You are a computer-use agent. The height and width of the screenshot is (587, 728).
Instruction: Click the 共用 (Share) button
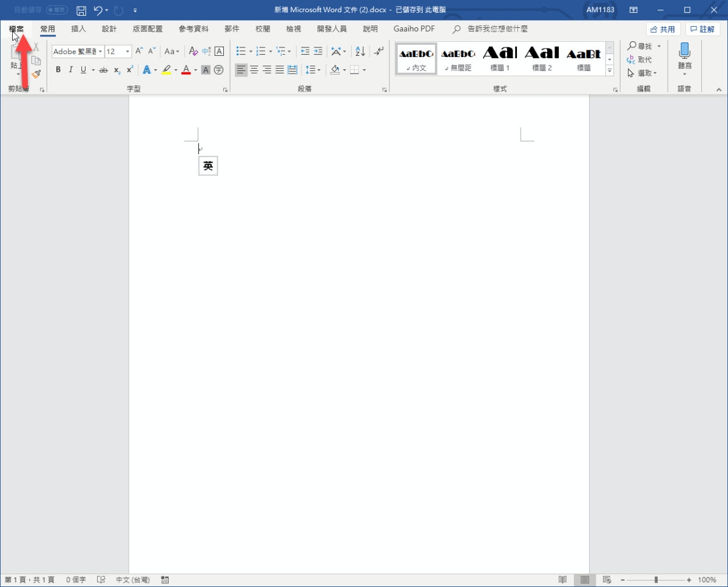[662, 29]
